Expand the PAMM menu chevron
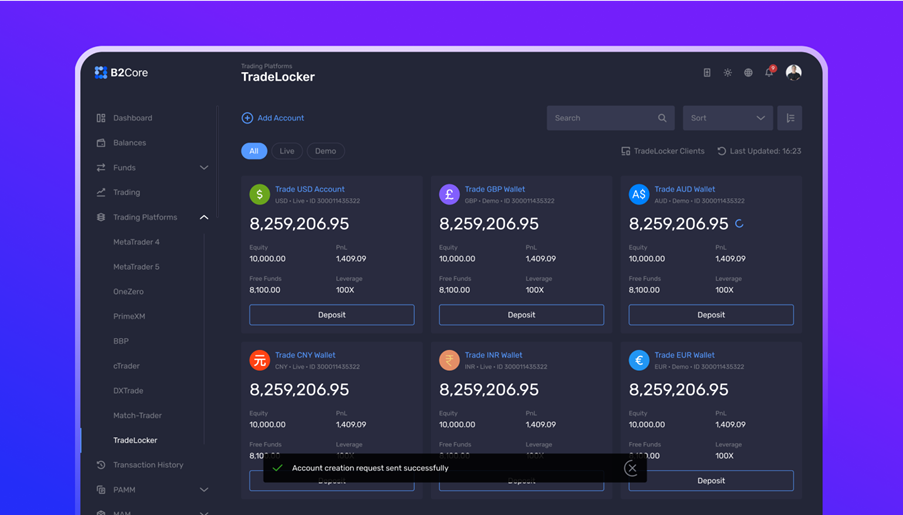903x515 pixels. tap(204, 490)
